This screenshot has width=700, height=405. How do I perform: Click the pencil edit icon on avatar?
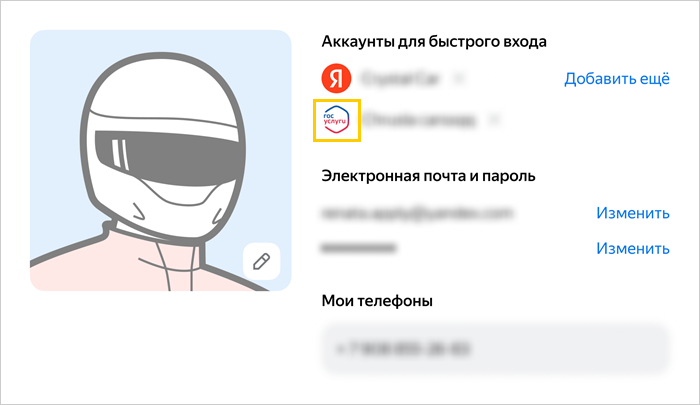262,262
